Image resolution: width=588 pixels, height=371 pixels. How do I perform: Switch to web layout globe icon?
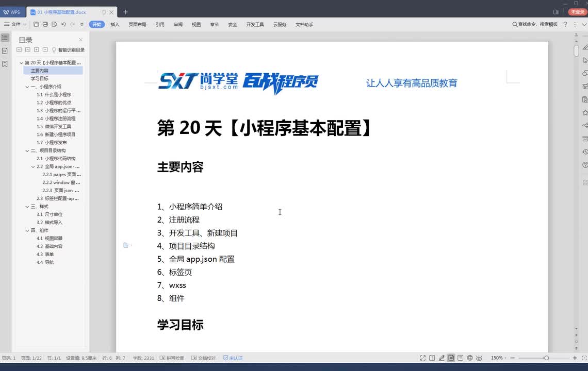click(x=469, y=358)
